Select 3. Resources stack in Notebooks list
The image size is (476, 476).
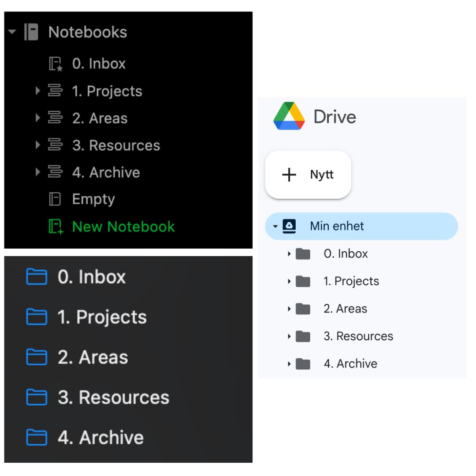pyautogui.click(x=115, y=145)
